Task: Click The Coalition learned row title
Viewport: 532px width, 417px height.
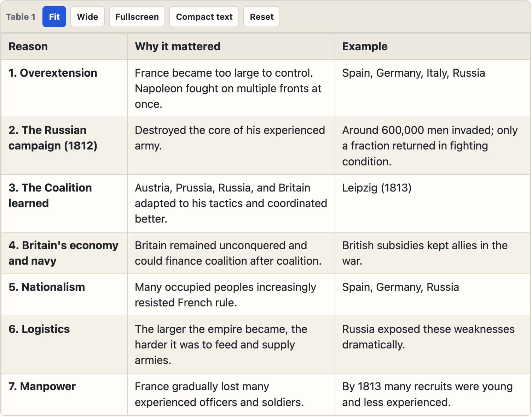Action: pyautogui.click(x=50, y=195)
